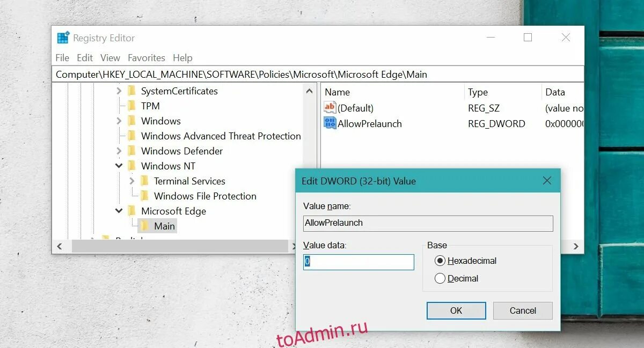Collapse the Windows NT key
Image resolution: width=644 pixels, height=348 pixels.
119,166
